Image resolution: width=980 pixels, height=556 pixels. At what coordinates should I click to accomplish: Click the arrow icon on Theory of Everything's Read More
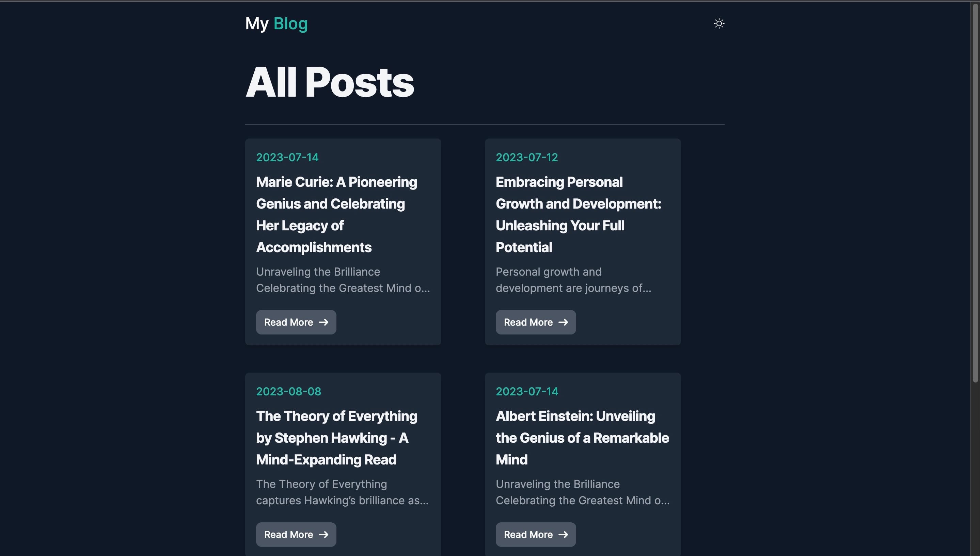323,535
